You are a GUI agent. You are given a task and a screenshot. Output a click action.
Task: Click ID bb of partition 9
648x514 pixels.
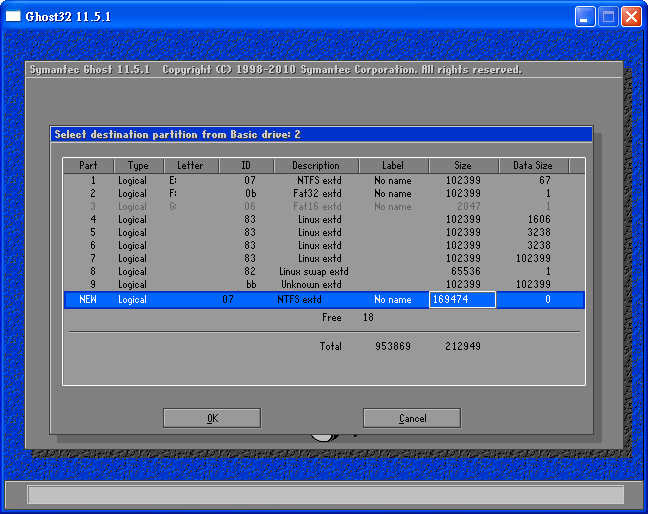[251, 284]
